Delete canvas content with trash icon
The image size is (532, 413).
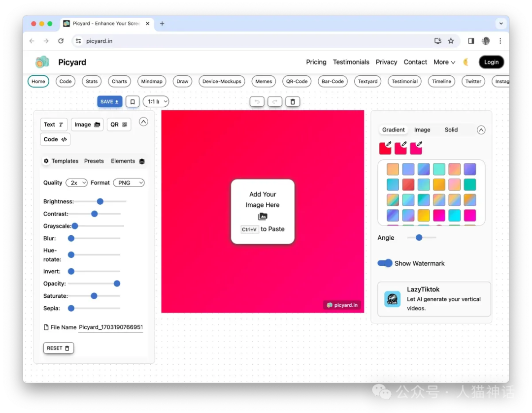(x=293, y=102)
